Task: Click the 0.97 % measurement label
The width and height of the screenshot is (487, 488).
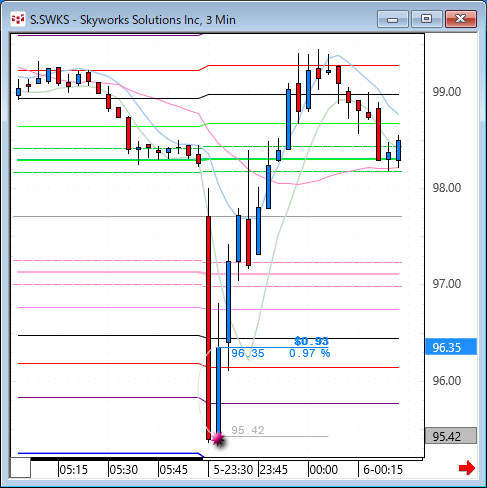Action: tap(310, 353)
